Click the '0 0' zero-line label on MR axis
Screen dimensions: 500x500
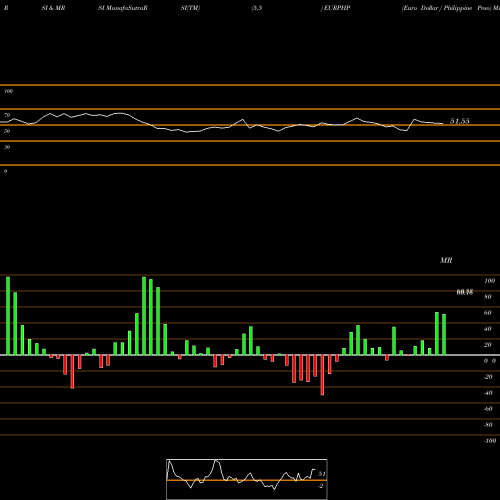click(x=490, y=361)
